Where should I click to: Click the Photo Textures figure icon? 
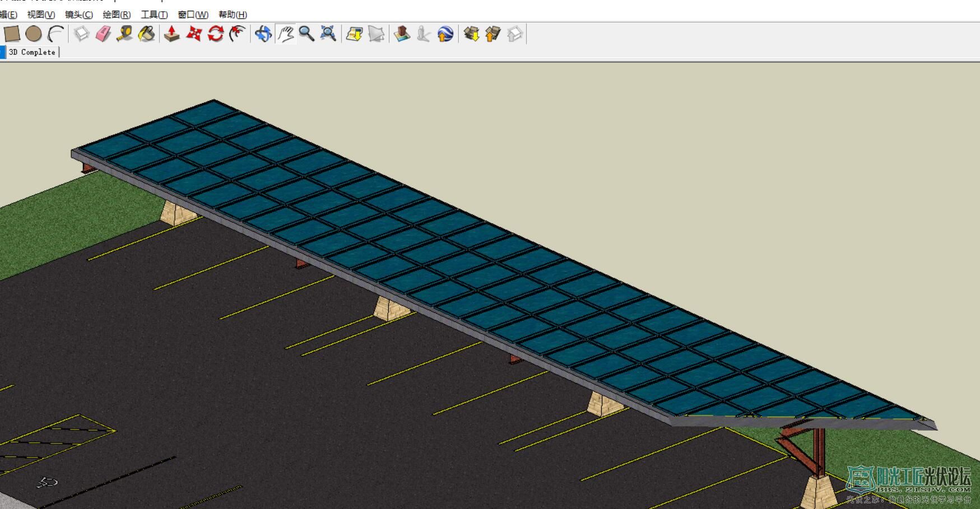point(424,34)
